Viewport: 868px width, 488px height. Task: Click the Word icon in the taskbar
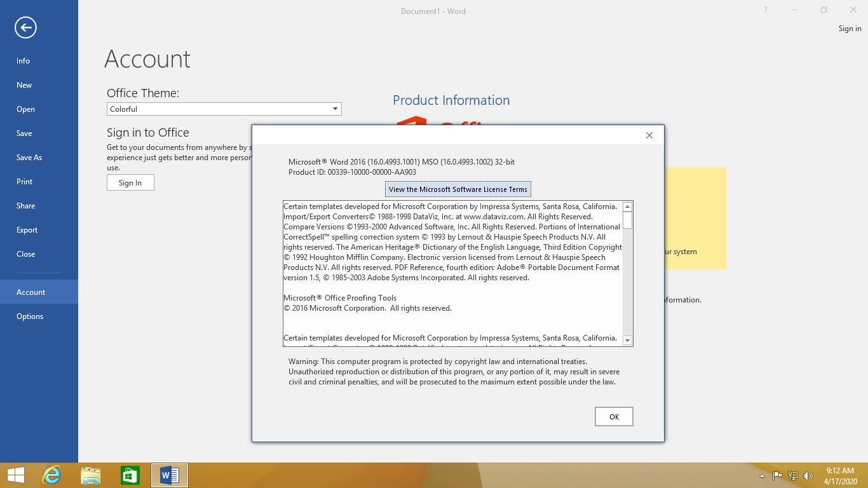(170, 475)
